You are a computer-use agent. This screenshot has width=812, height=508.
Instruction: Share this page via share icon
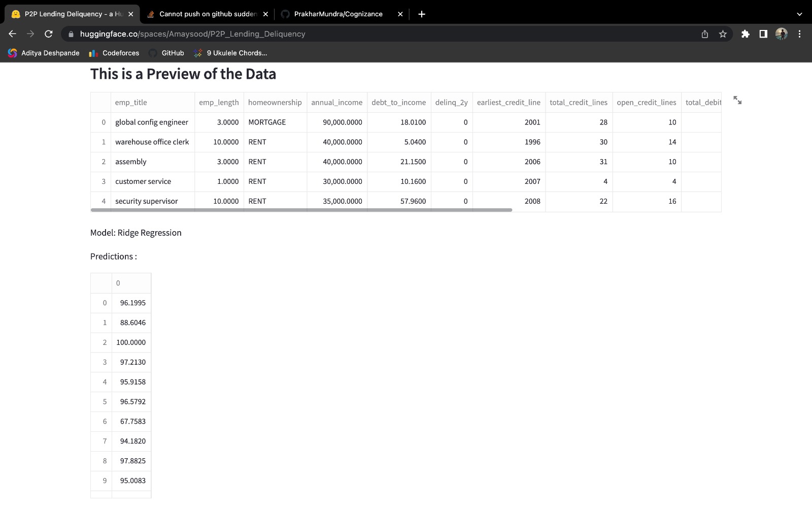click(704, 34)
